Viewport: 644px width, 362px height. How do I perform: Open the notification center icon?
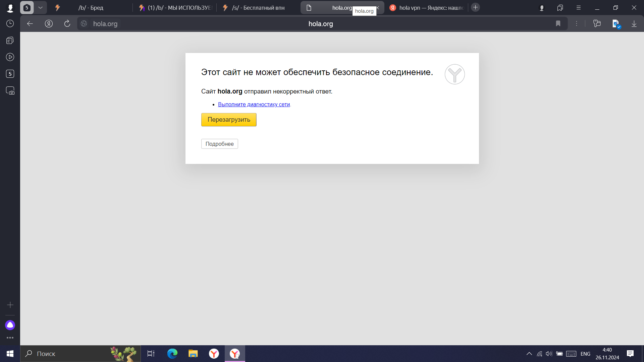630,354
